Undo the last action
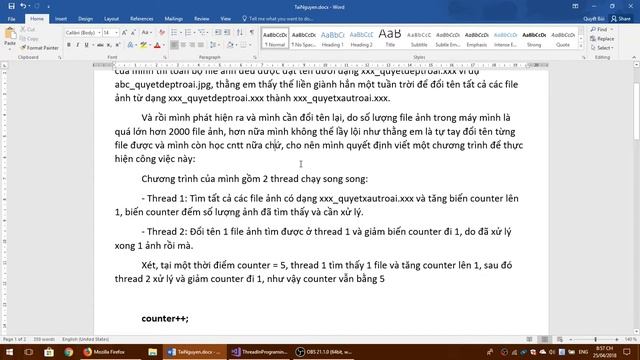The width and height of the screenshot is (640, 360). coord(23,6)
